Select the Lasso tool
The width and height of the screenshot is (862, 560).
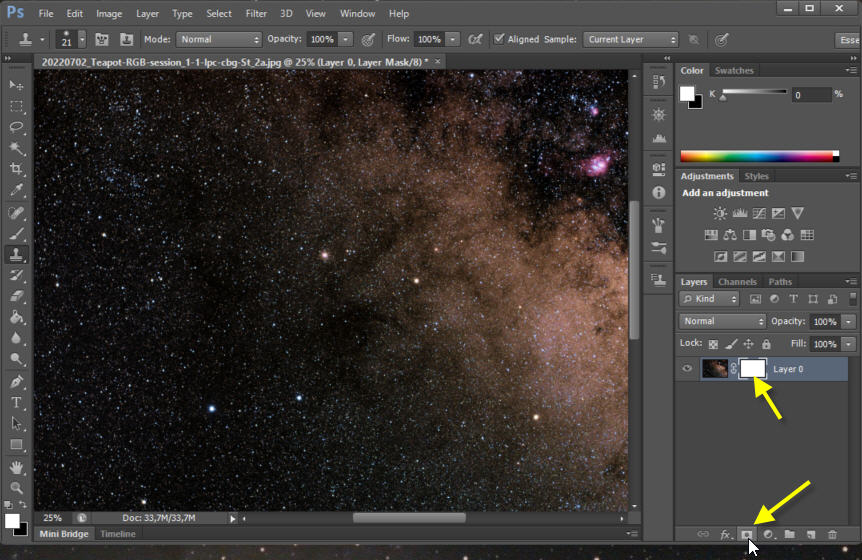[17, 127]
